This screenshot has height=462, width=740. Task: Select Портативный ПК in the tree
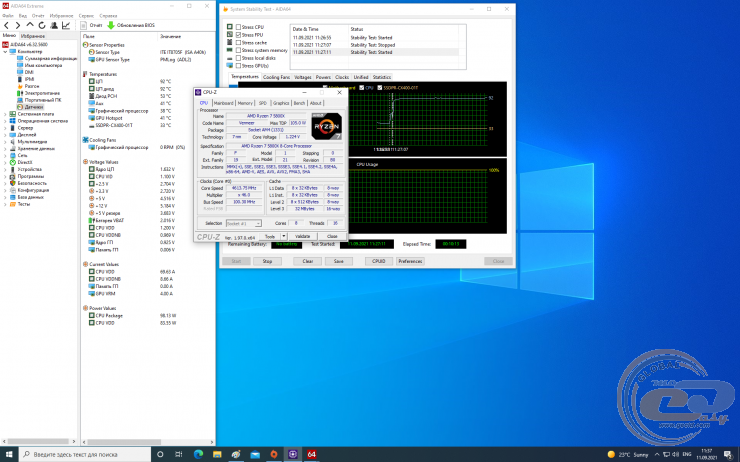pyautogui.click(x=42, y=100)
